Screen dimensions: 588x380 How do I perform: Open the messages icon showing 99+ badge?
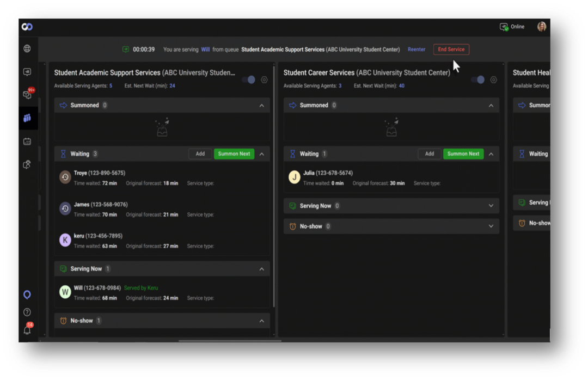click(27, 94)
